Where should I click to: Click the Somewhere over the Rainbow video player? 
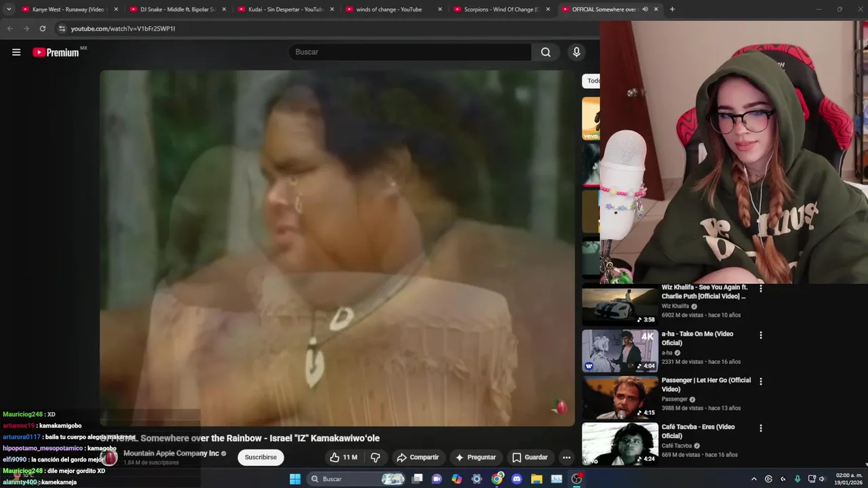337,248
